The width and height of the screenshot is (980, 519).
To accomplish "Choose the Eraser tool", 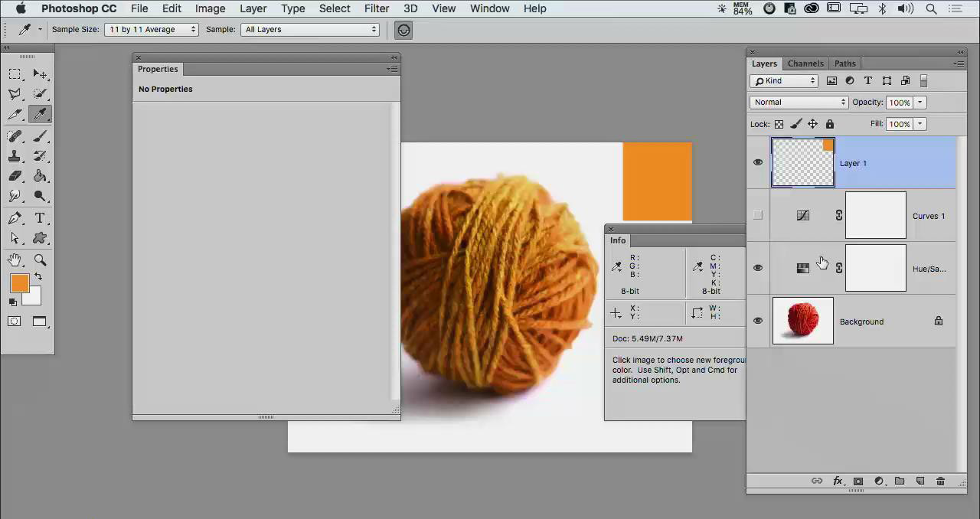I will (x=15, y=176).
